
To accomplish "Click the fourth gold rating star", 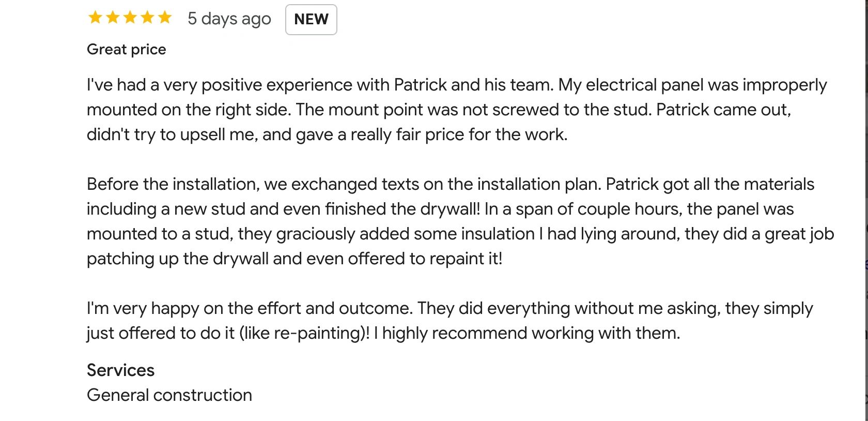I will click(148, 18).
